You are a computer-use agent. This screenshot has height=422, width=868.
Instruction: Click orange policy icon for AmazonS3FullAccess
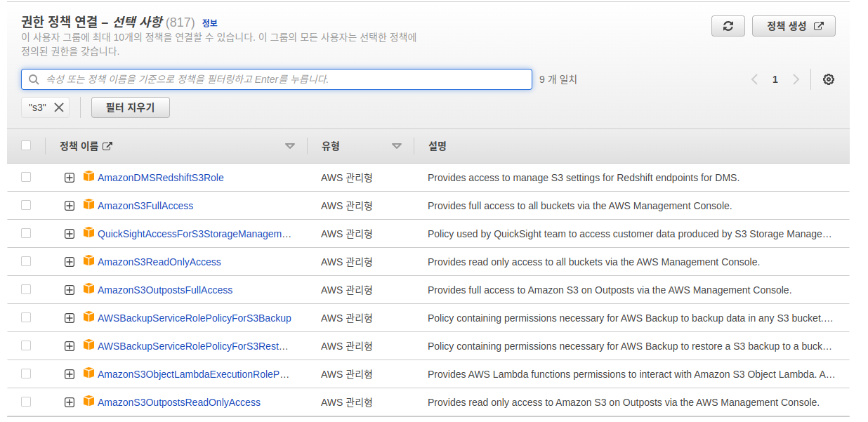tap(88, 204)
